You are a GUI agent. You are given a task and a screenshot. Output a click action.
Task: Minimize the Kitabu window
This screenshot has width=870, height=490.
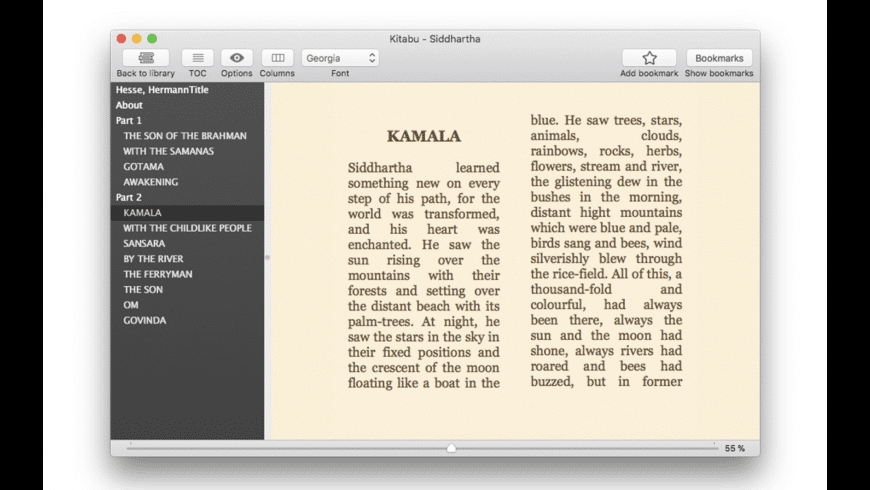(x=136, y=38)
